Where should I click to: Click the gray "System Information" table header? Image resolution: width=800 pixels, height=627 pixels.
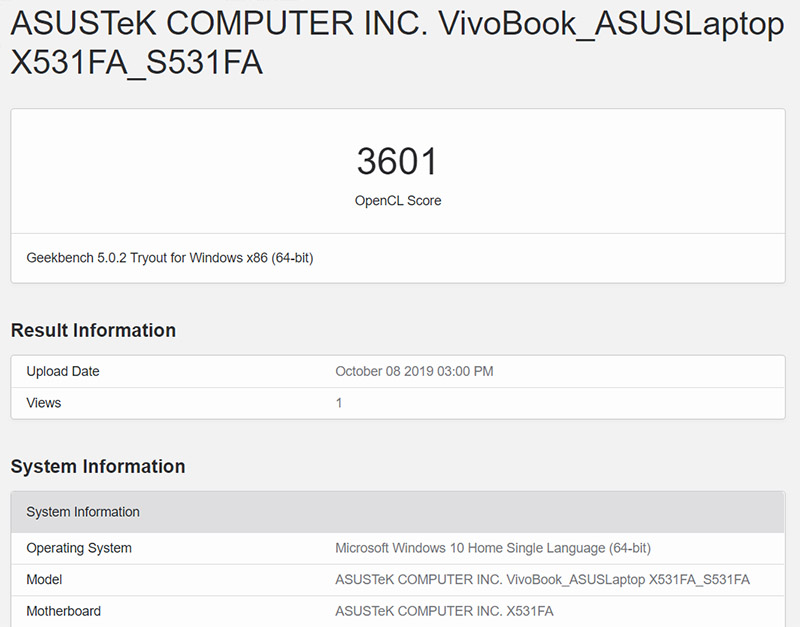pos(83,512)
